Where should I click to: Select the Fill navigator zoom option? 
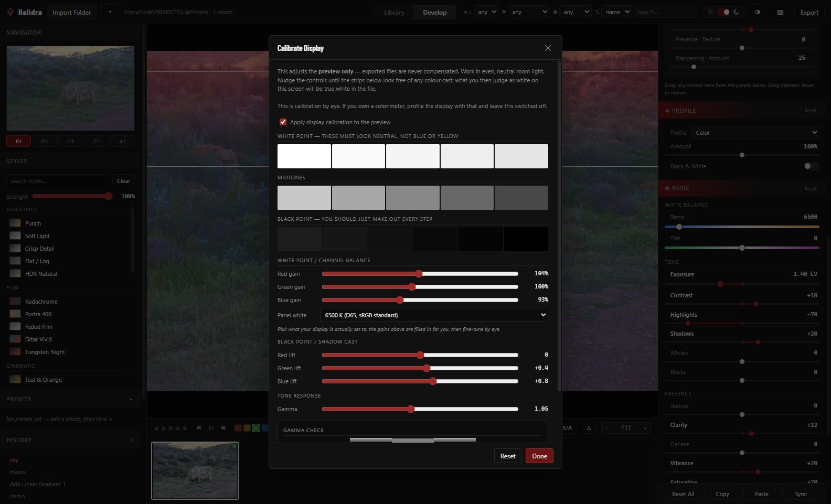[x=45, y=141]
